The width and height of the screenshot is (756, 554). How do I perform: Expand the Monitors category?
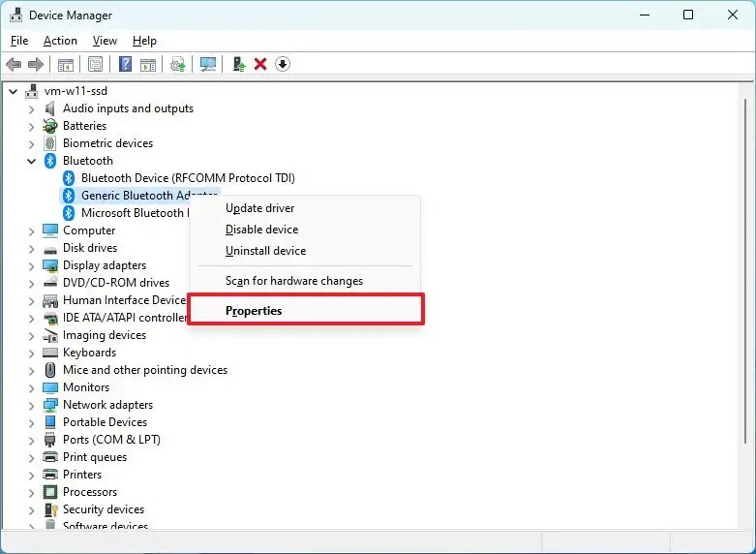click(x=32, y=387)
